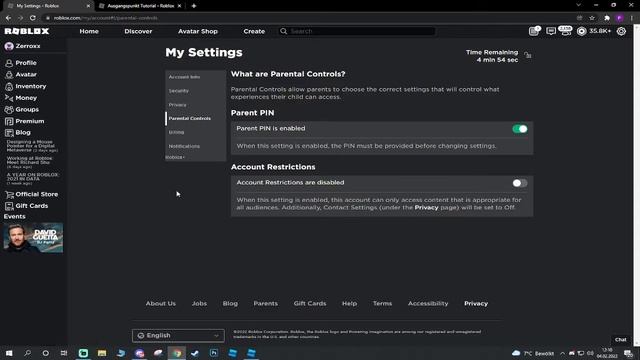Switch to the Ausgangspunkt Tutorial browser tab

click(140, 6)
